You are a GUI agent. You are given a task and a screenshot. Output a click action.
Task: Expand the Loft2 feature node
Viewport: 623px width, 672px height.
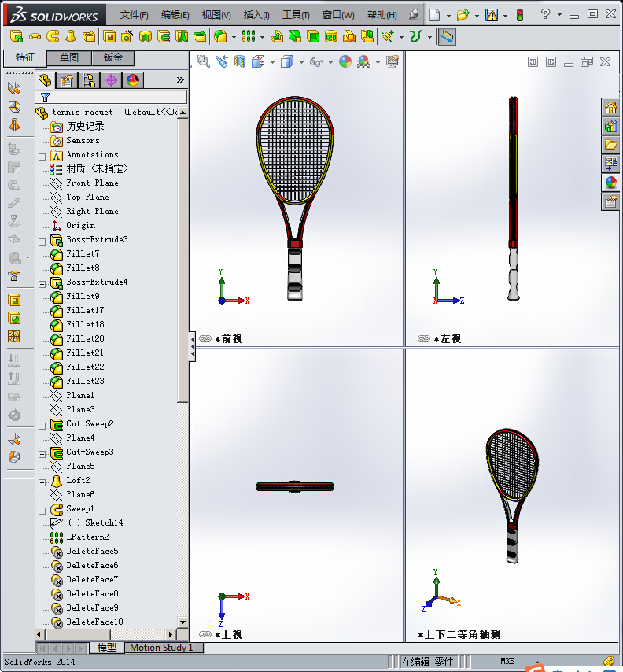tap(42, 482)
